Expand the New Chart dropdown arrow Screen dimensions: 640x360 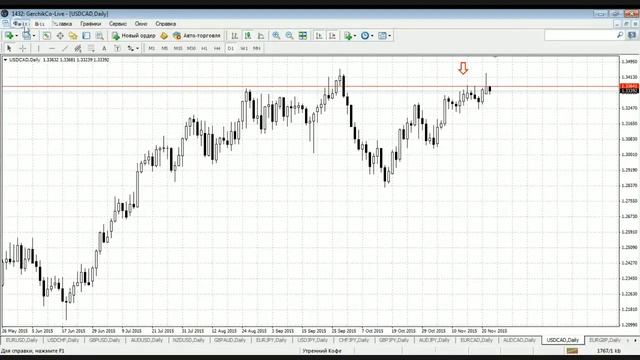click(16, 36)
